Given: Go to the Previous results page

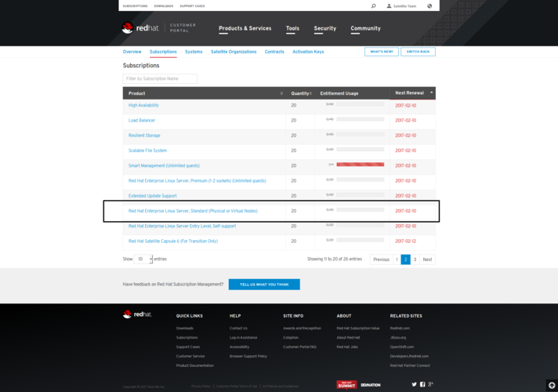Looking at the screenshot, I should click(381, 260).
